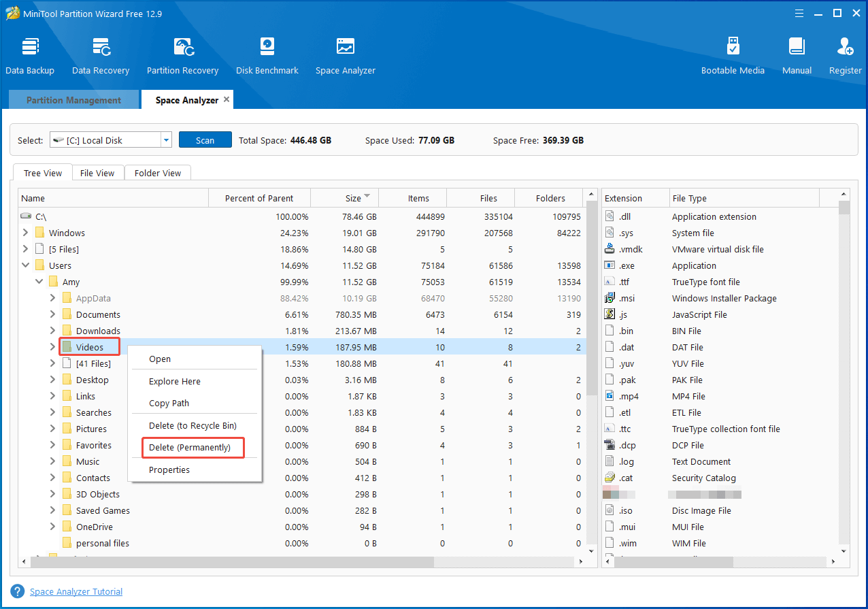Sort by File Type column header
This screenshot has width=868, height=609.
coord(745,198)
